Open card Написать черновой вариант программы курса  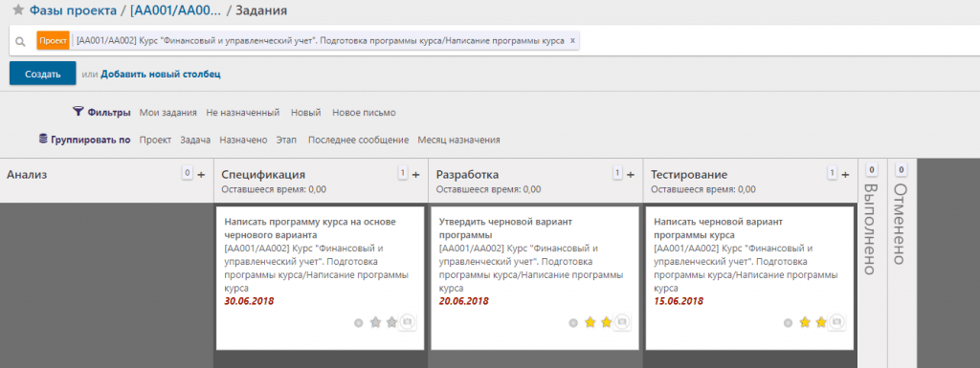(x=749, y=278)
